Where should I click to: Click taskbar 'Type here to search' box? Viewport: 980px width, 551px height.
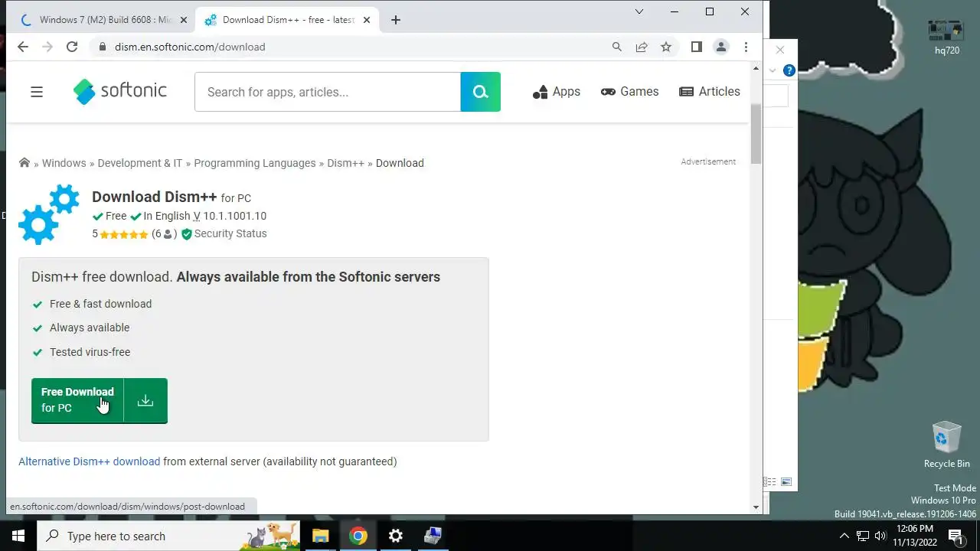point(168,536)
